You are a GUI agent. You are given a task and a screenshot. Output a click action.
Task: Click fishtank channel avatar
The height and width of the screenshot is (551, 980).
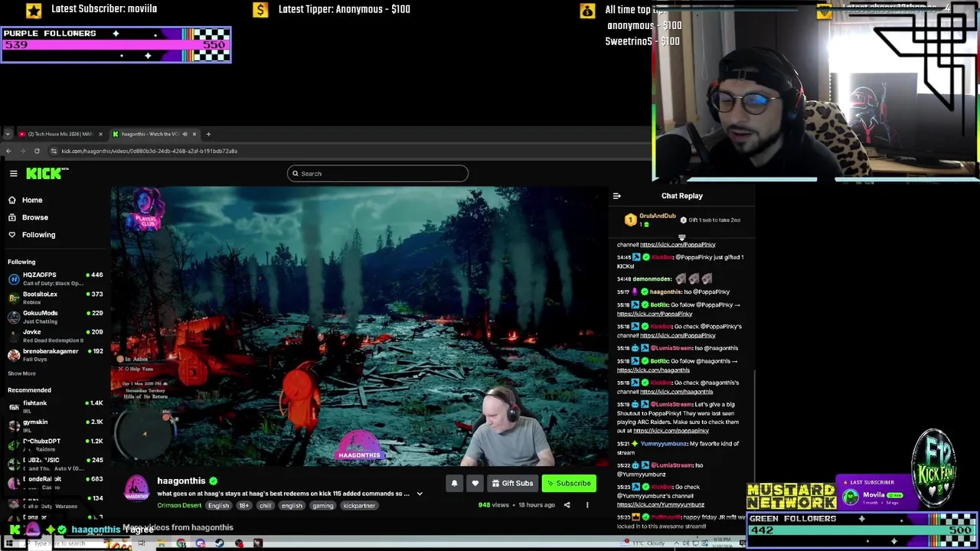pyautogui.click(x=14, y=407)
